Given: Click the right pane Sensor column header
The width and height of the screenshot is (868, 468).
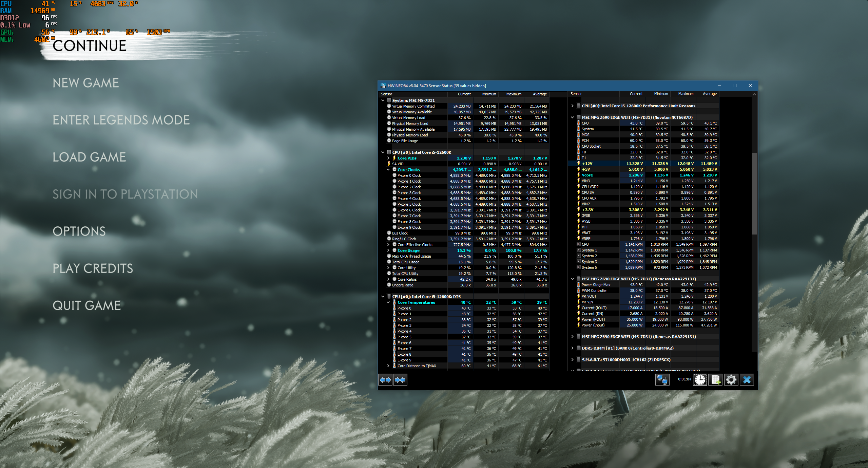Looking at the screenshot, I should pyautogui.click(x=594, y=94).
